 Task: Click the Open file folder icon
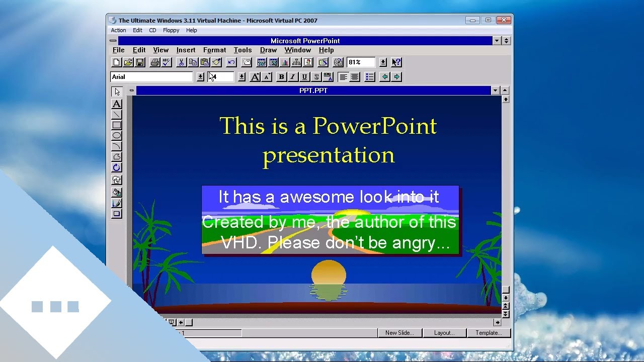128,62
